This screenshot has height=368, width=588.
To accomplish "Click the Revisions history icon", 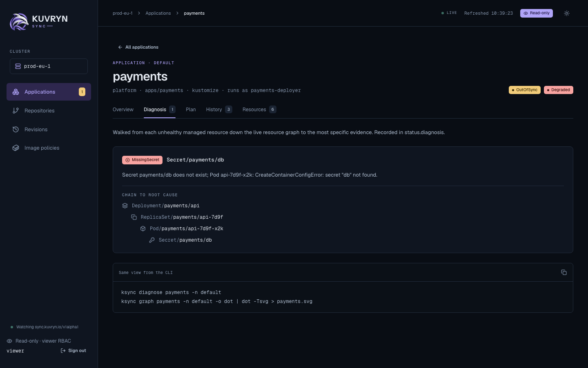I will point(16,130).
